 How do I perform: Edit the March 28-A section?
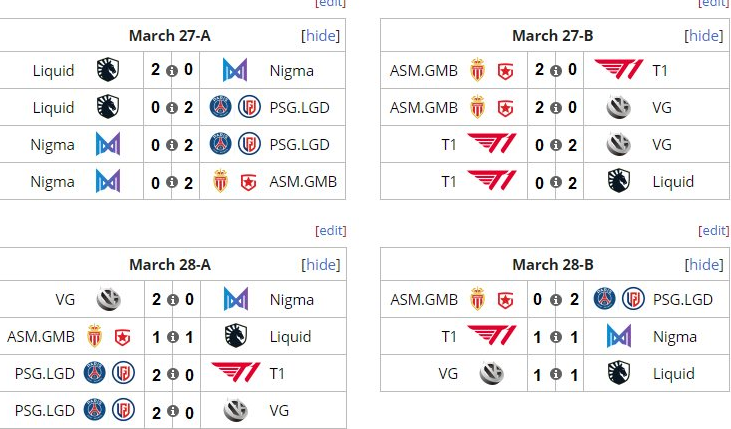(x=330, y=230)
